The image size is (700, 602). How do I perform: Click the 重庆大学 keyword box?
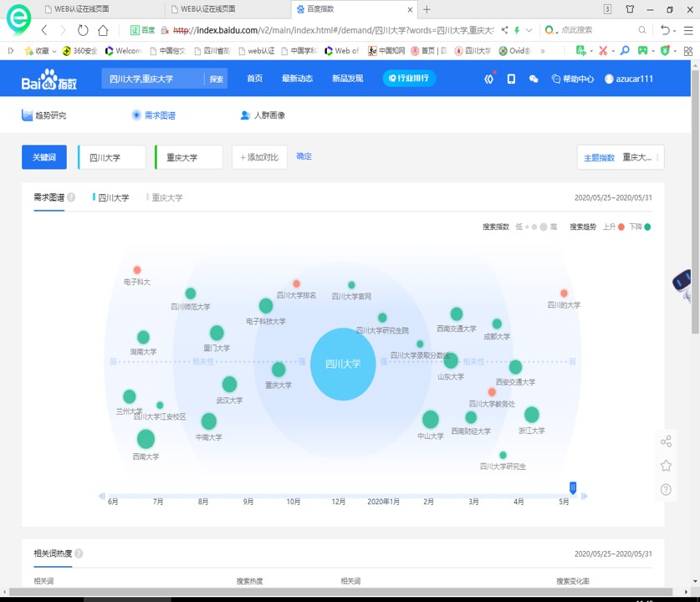pyautogui.click(x=189, y=157)
